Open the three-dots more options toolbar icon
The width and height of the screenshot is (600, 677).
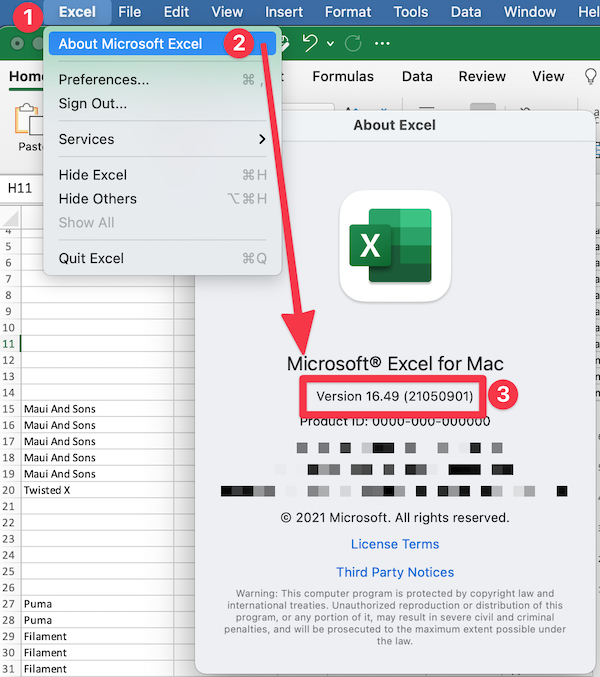click(x=382, y=45)
